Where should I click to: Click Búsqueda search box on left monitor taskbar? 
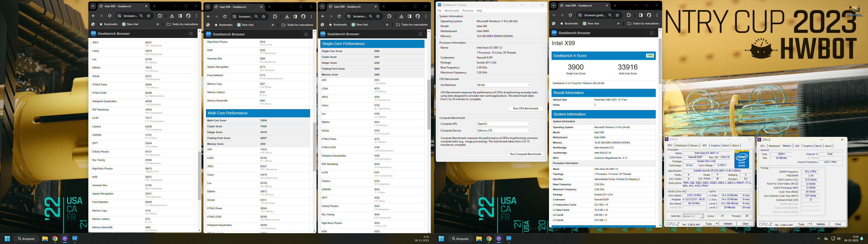pyautogui.click(x=26, y=239)
